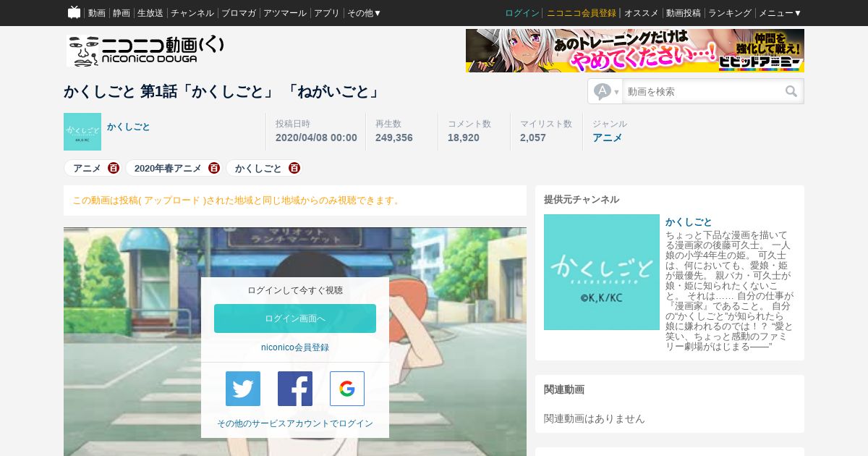Viewport: 868px width, 456px height.
Task: Open the アツマール menu item
Action: pyautogui.click(x=285, y=13)
